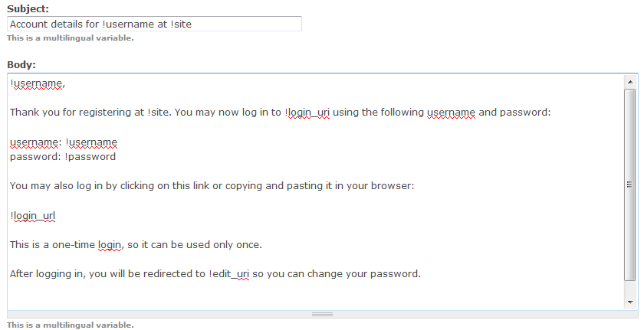Screen dimensions: 644x330
Task: Click the "Thank you for registering" text
Action: pyautogui.click(x=77, y=113)
